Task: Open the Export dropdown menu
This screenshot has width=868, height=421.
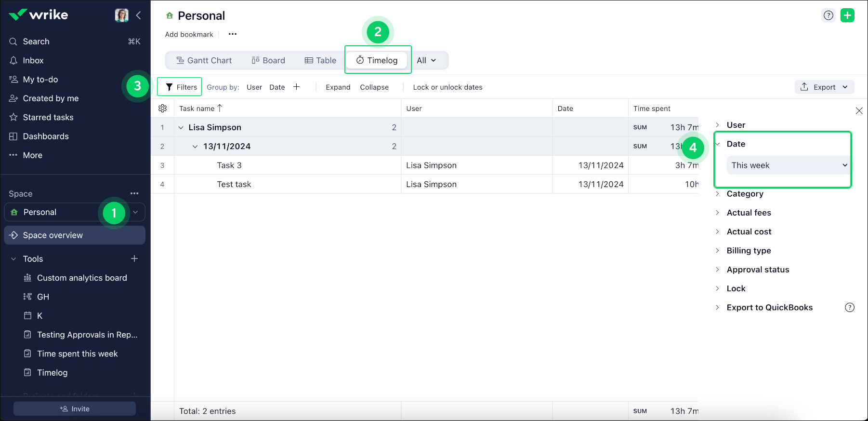Action: click(x=824, y=87)
